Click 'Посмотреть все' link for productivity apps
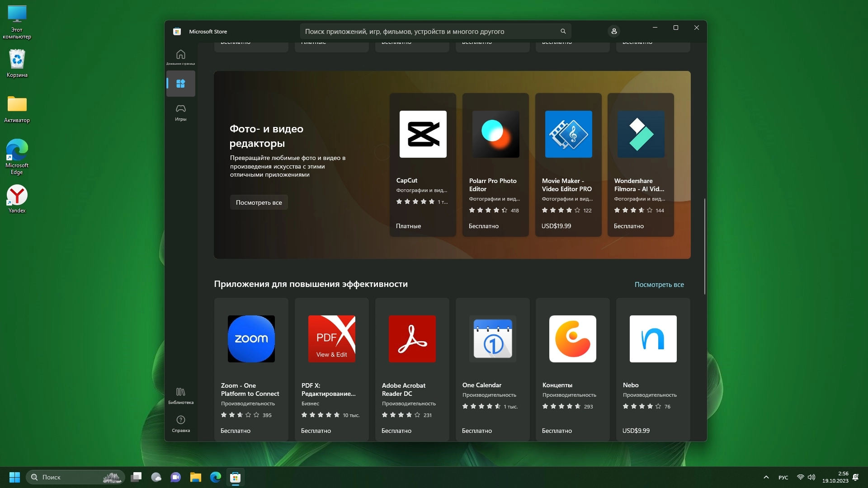 659,285
